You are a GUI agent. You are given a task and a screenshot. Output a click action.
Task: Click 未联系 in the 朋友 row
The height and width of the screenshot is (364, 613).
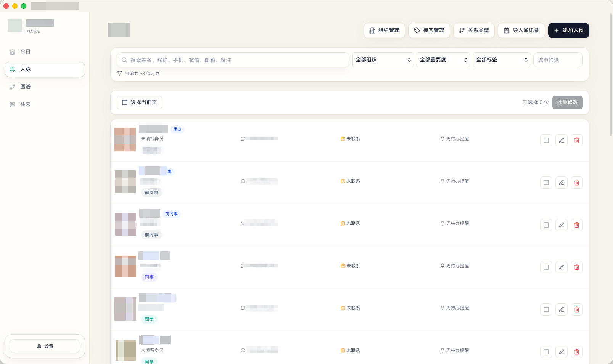point(353,139)
